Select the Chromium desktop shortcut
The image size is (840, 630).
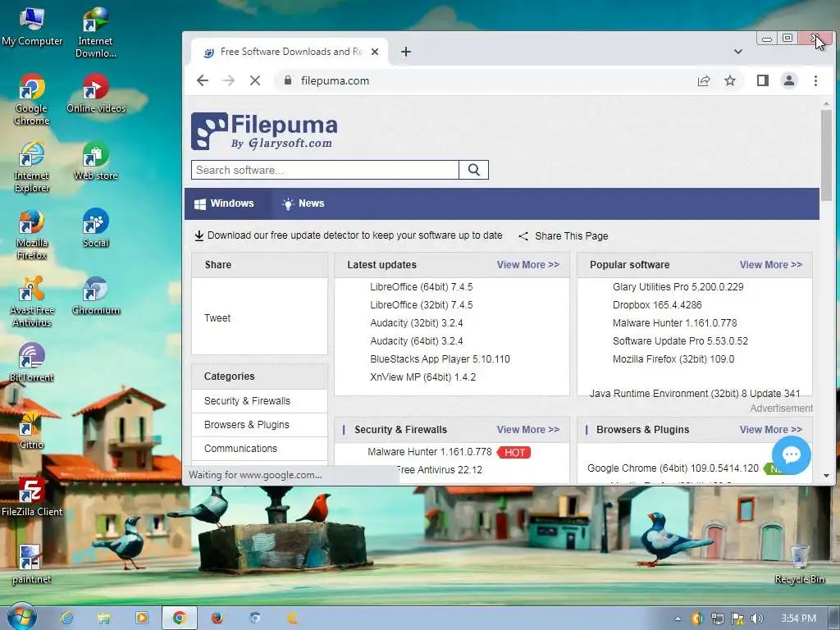click(x=96, y=295)
